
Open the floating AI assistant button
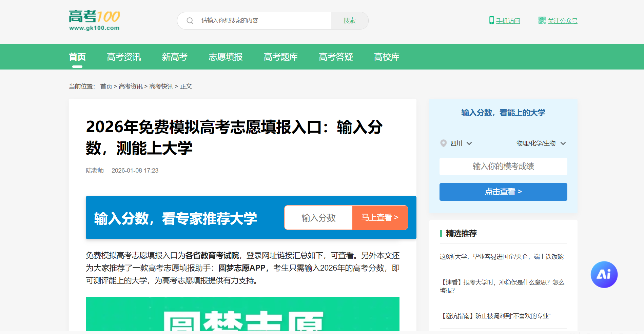click(604, 274)
